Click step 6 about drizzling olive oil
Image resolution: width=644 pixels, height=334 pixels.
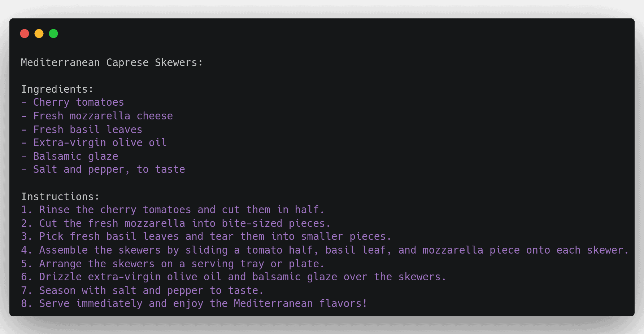tap(233, 277)
